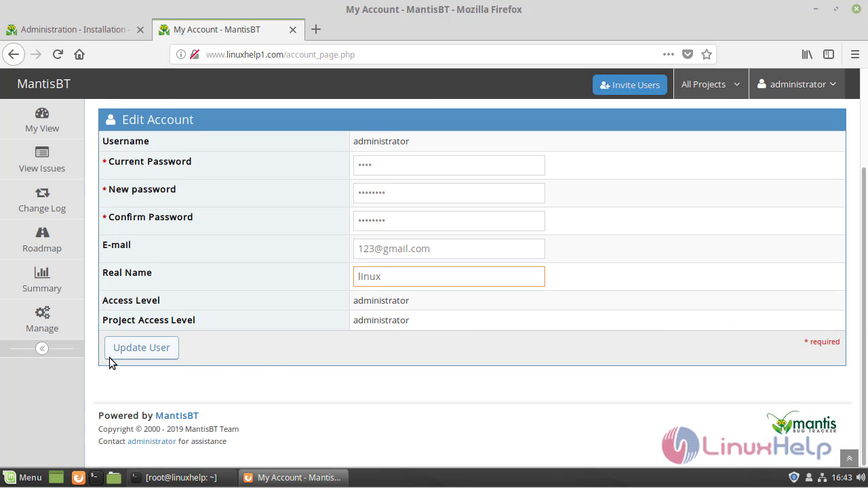Click the E-mail input field

coord(449,249)
